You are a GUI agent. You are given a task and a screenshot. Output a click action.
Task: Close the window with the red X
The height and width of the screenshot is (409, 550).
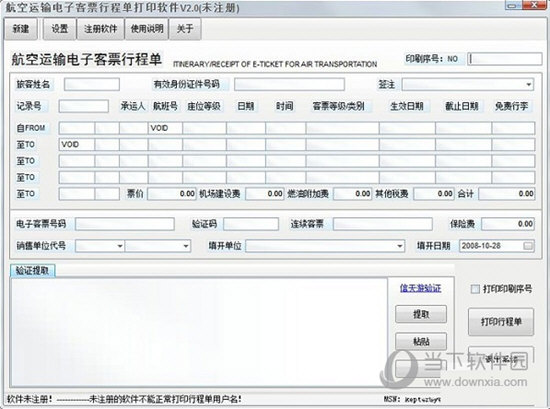pyautogui.click(x=535, y=5)
